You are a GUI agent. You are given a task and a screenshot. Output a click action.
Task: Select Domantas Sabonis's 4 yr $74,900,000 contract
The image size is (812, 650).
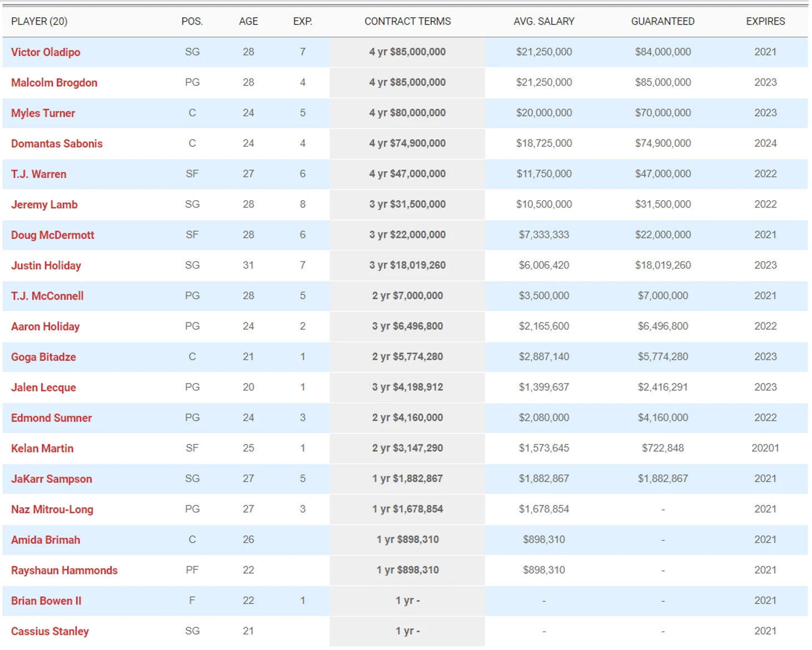(x=408, y=143)
